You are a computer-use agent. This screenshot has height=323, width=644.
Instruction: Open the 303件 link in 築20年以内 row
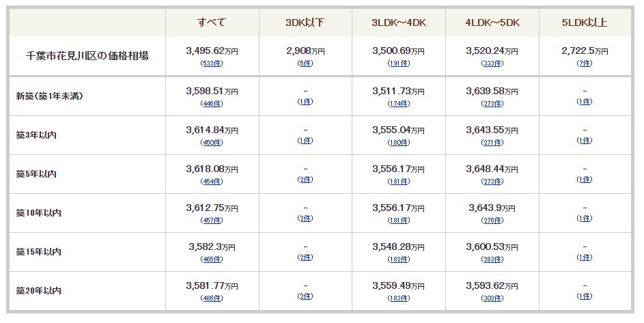pos(492,298)
